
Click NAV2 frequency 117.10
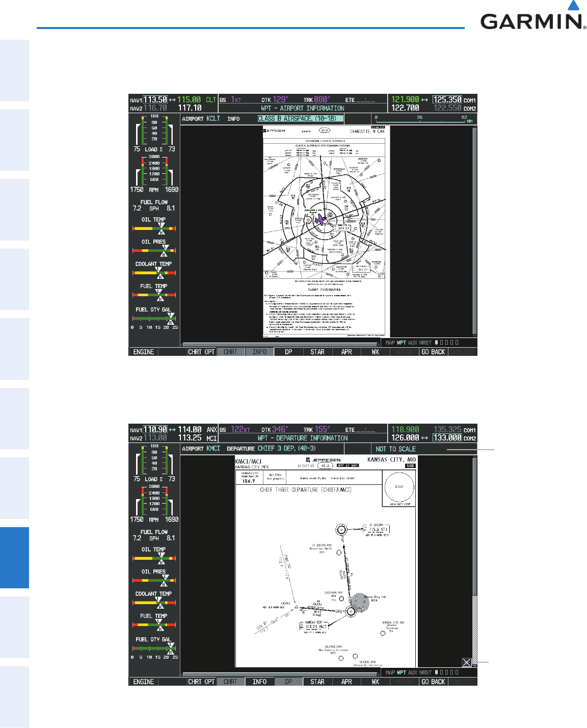(x=190, y=108)
